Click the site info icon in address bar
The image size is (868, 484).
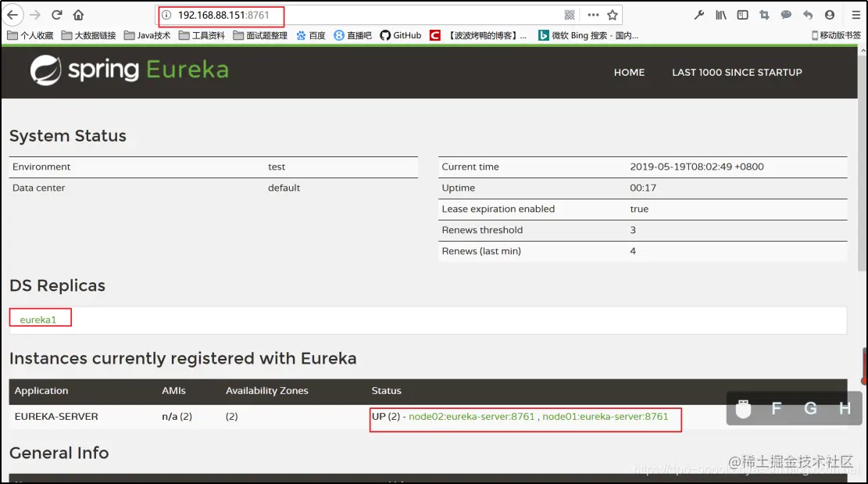(166, 15)
